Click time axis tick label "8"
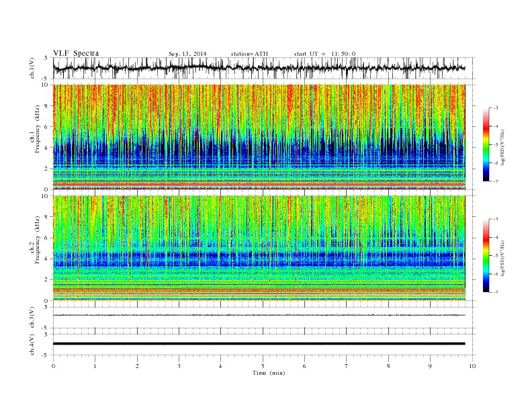Screen dimensions: 532x411 [x=388, y=366]
